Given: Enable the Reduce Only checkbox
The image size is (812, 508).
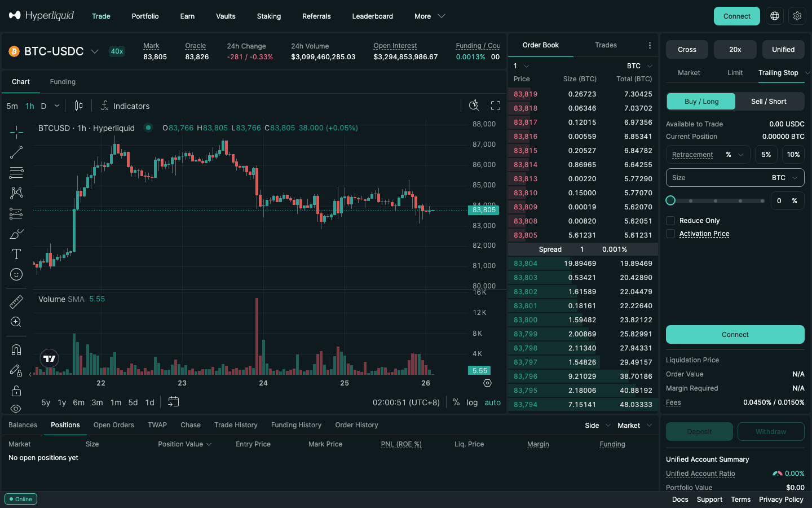Looking at the screenshot, I should click(x=670, y=221).
